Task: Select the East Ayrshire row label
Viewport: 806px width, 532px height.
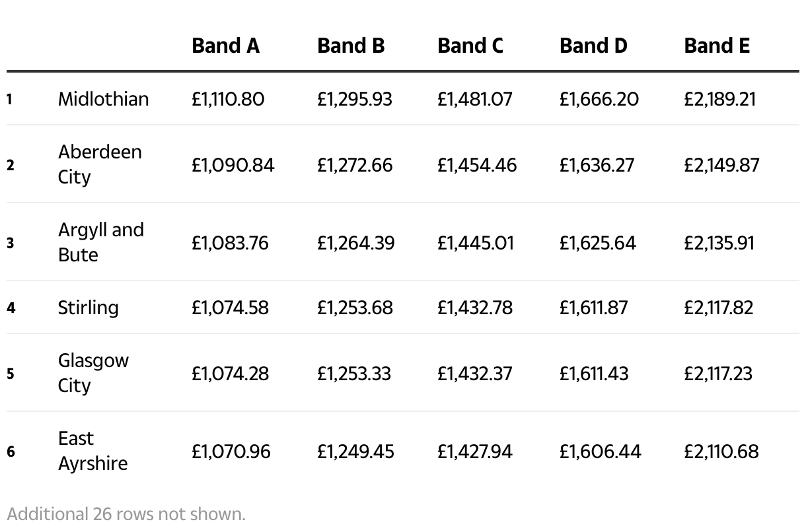Action: 92,451
